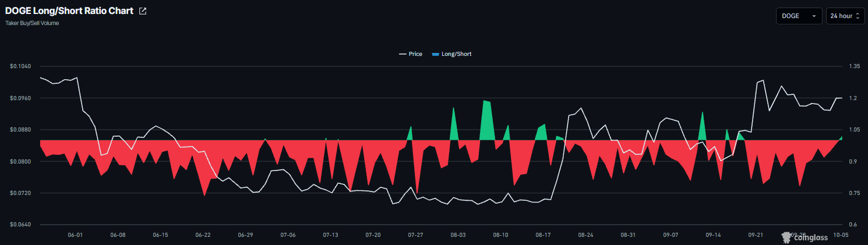Click the 0.6 ratio axis label
The image size is (868, 245).
coord(853,225)
